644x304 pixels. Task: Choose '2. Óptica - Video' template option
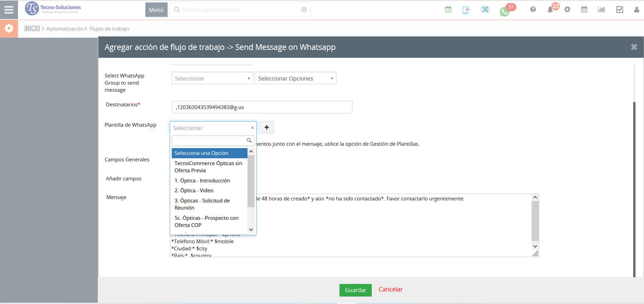pos(194,191)
